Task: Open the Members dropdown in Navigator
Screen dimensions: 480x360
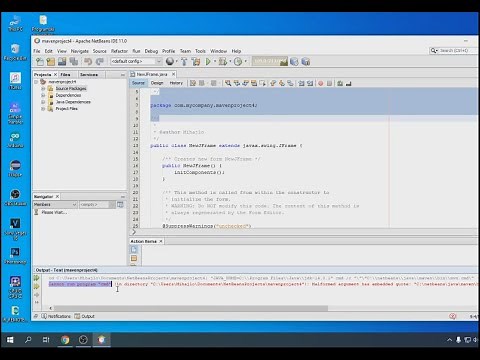Action: [55, 204]
